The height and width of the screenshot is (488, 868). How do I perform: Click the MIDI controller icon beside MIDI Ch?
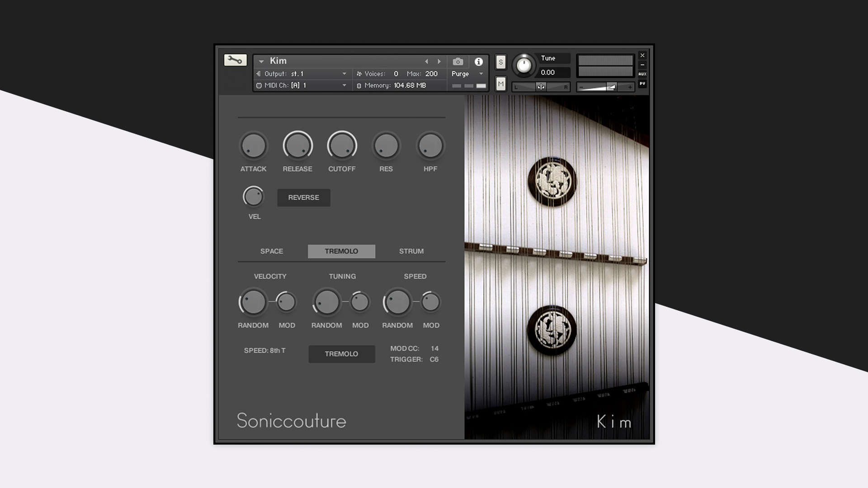tap(259, 85)
